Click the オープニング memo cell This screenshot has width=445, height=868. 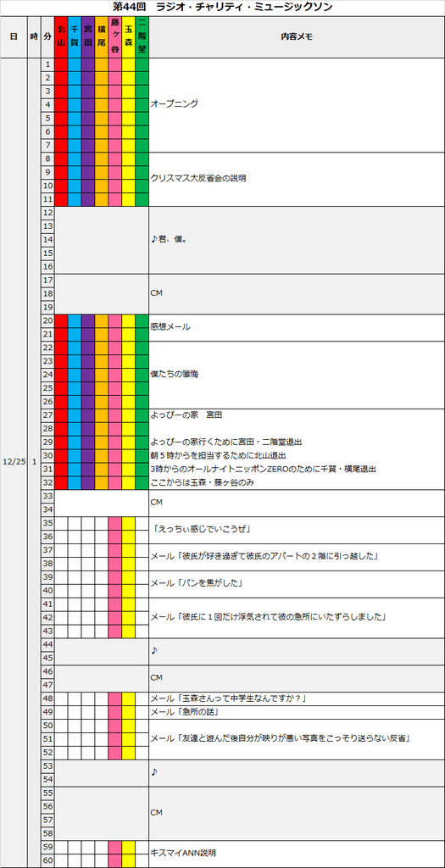[297, 104]
